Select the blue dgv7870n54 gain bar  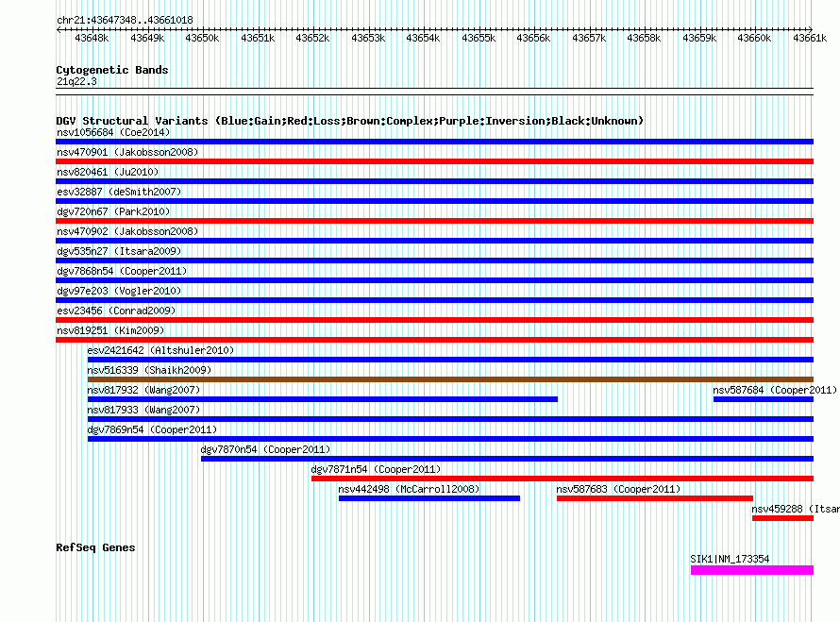[508, 459]
